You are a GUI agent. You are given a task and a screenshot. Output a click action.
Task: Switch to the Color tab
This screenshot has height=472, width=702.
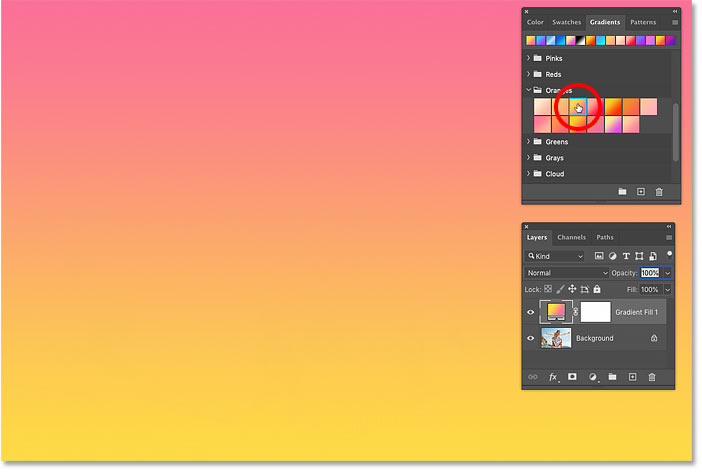pos(535,22)
